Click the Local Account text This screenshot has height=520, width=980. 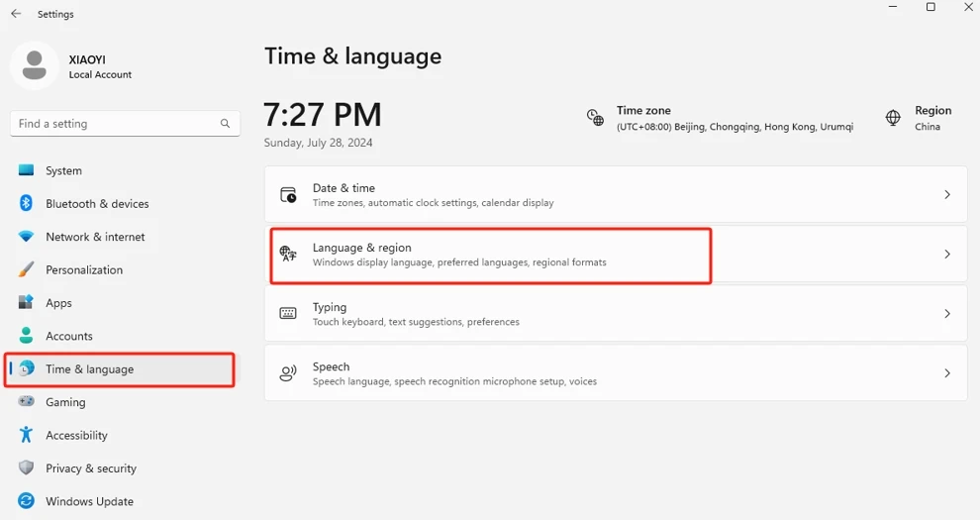(x=100, y=74)
